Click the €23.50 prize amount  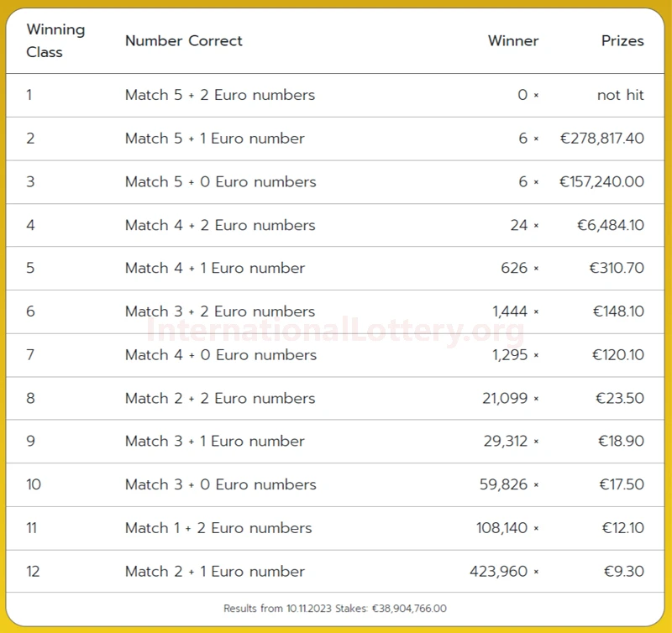(x=620, y=398)
